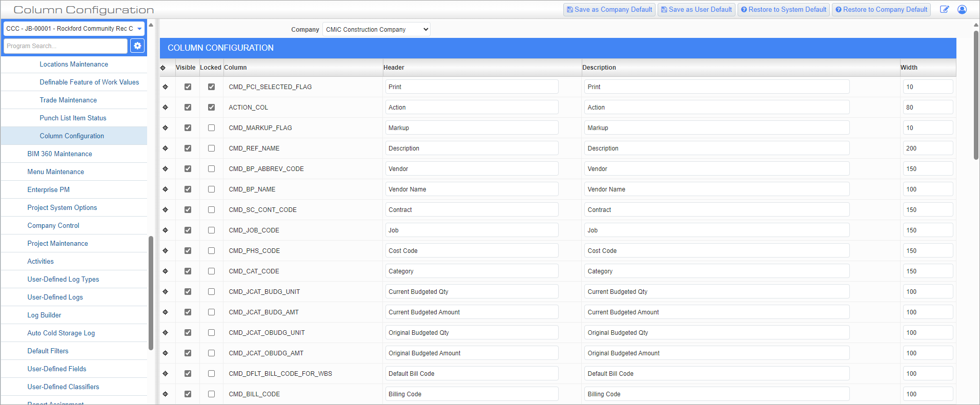
Task: Open Punch List Item Status menu item
Action: tap(73, 118)
